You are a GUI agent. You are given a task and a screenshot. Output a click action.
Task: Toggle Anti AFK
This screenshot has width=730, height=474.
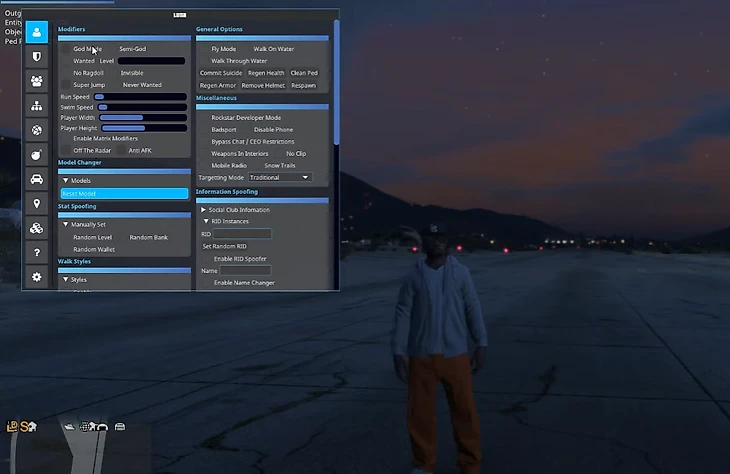[x=121, y=150]
